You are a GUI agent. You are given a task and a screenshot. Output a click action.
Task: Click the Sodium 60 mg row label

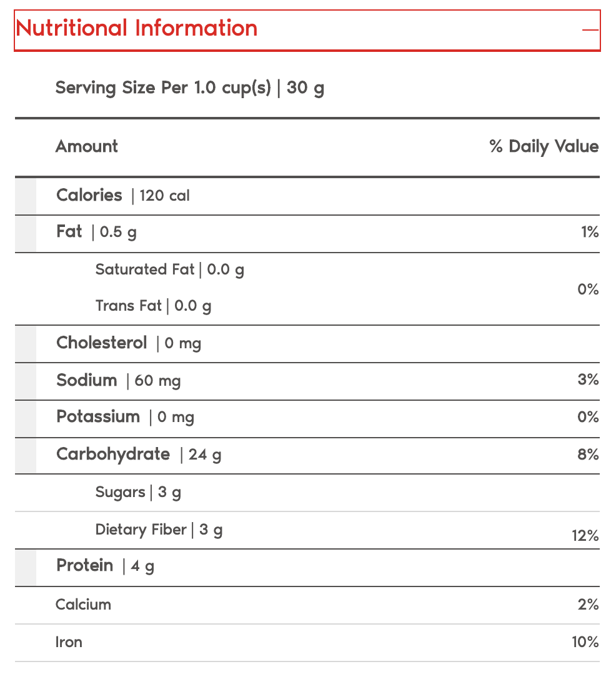(x=119, y=381)
